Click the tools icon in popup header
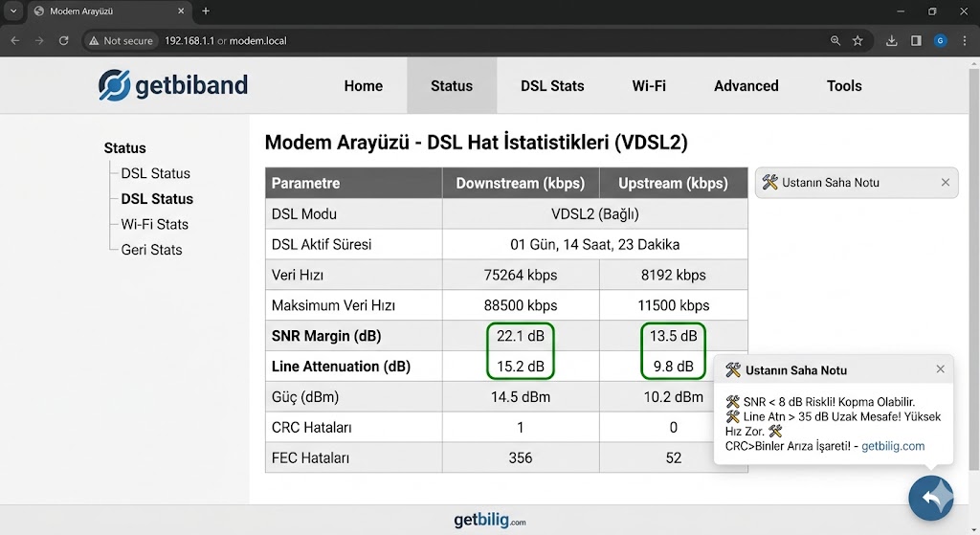Viewport: 980px width, 535px height. point(732,370)
